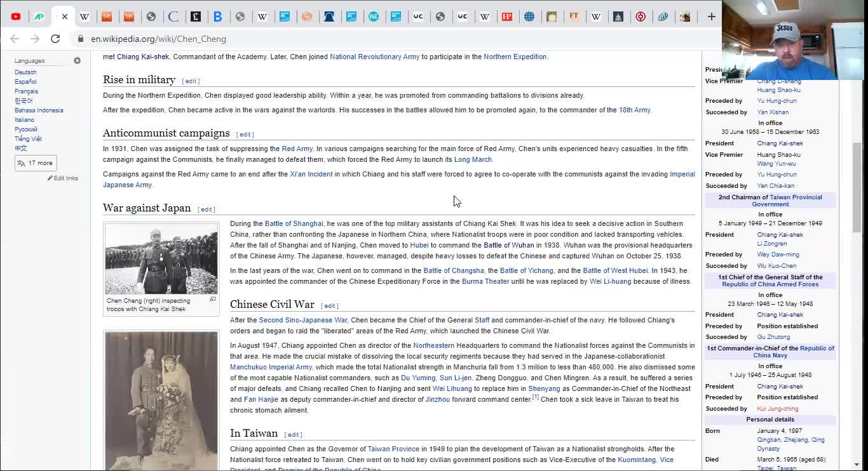View site security info via lock icon
868x471 pixels.
coord(80,39)
